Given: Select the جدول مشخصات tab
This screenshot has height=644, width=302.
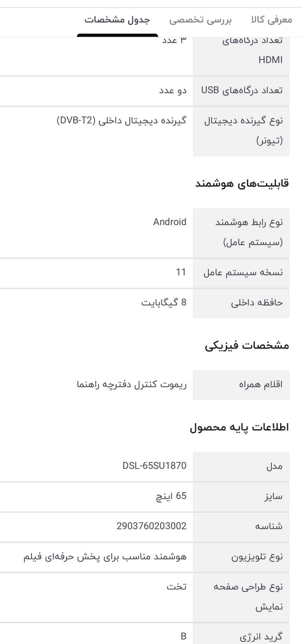Looking at the screenshot, I should (x=117, y=20).
